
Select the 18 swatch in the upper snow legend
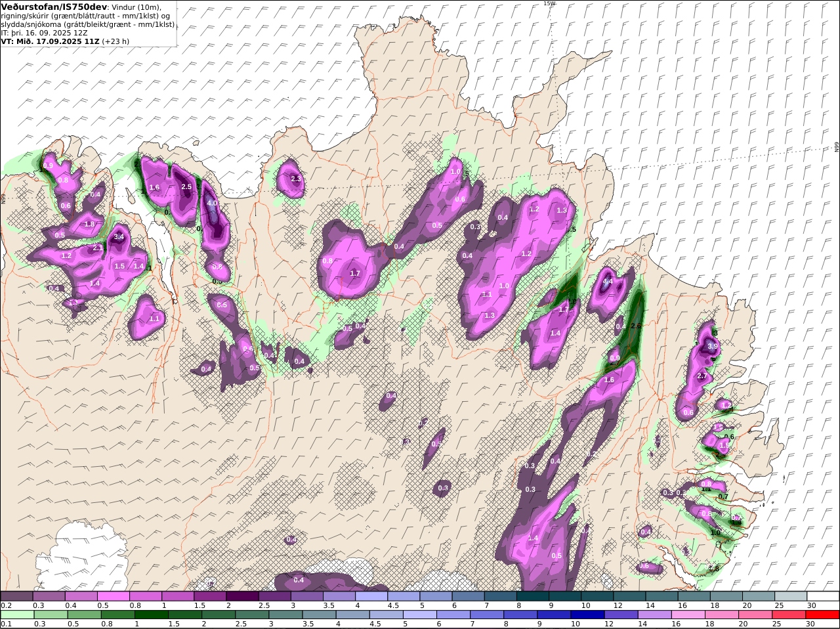726,596
